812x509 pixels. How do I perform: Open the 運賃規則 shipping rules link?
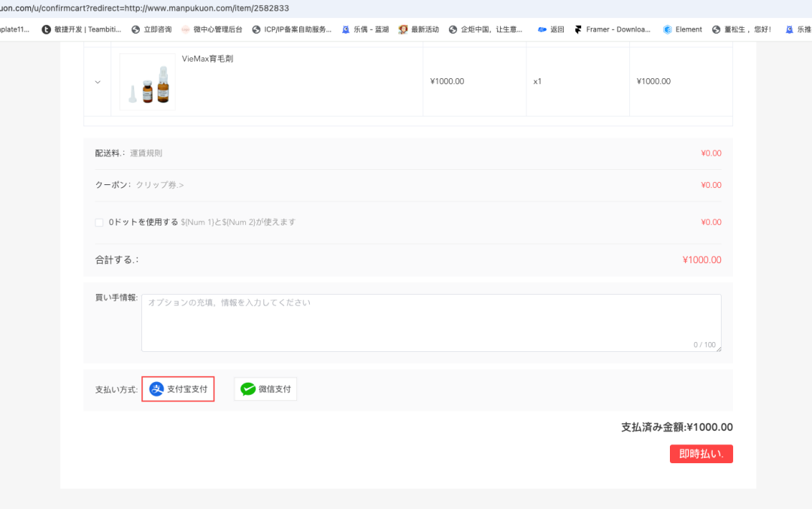tap(146, 153)
